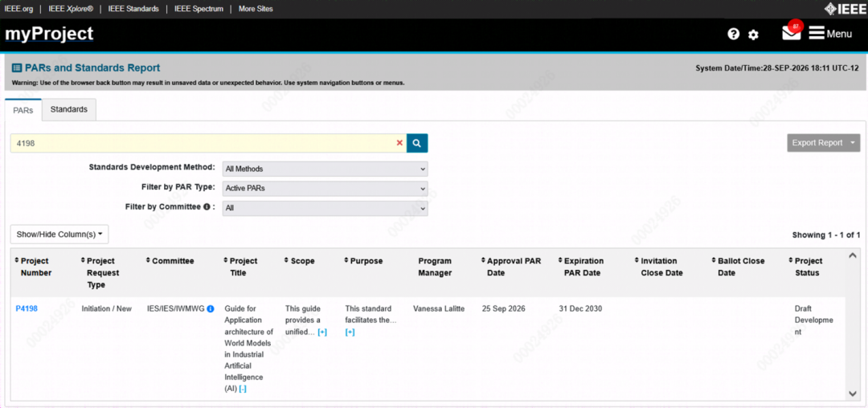Sort by Project Status column
The width and height of the screenshot is (868, 408).
(805, 267)
